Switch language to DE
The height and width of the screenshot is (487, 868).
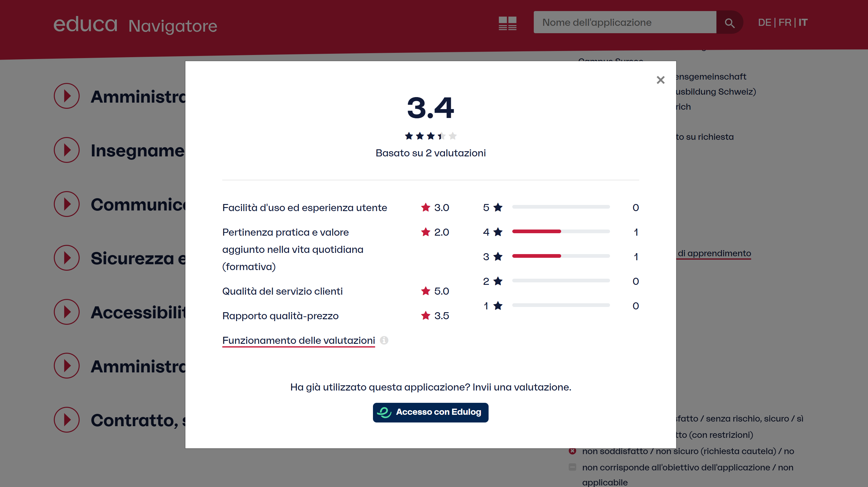click(764, 22)
